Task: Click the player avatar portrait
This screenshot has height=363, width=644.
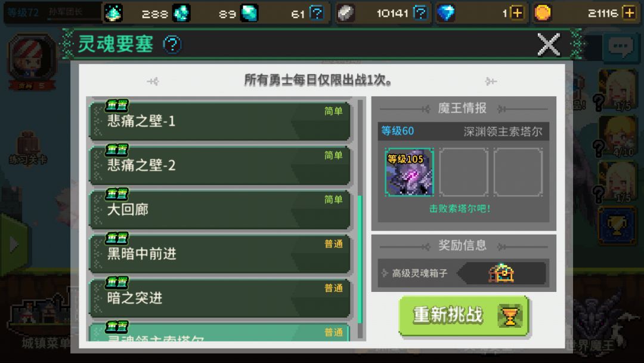Action: 31,58
